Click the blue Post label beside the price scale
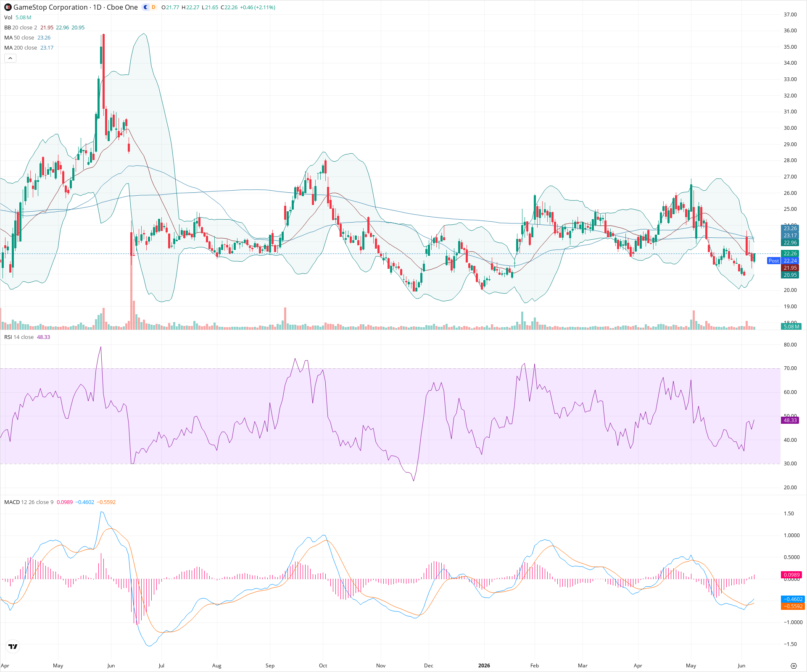 tap(773, 261)
